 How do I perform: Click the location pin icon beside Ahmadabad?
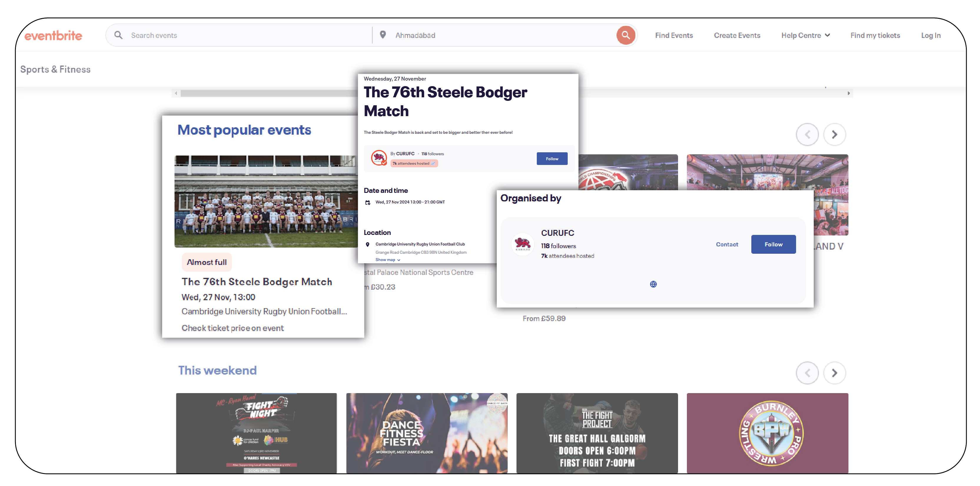tap(383, 35)
